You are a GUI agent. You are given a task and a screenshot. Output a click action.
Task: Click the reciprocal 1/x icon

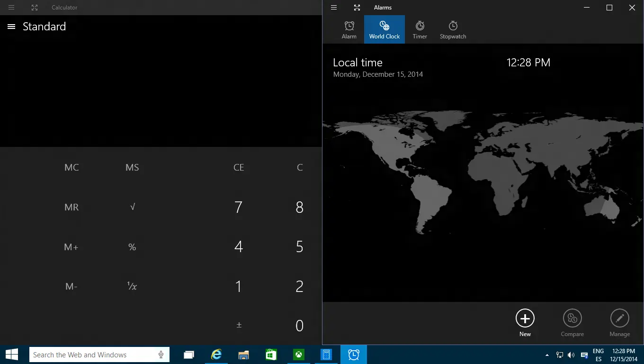tap(132, 286)
